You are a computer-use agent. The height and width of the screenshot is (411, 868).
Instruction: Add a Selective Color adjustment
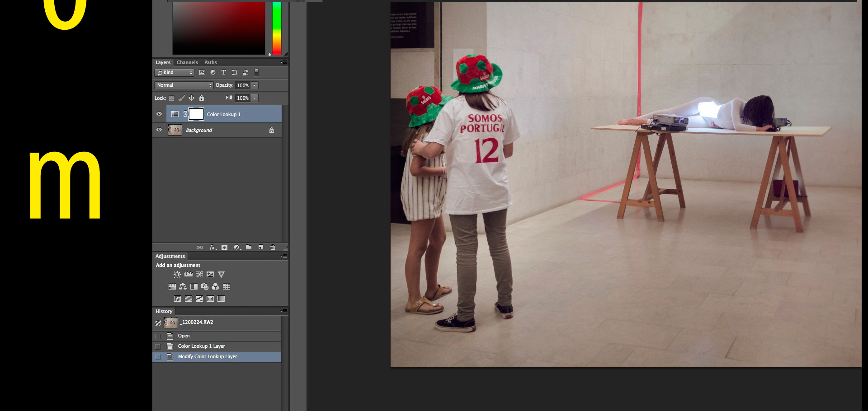[x=210, y=299]
